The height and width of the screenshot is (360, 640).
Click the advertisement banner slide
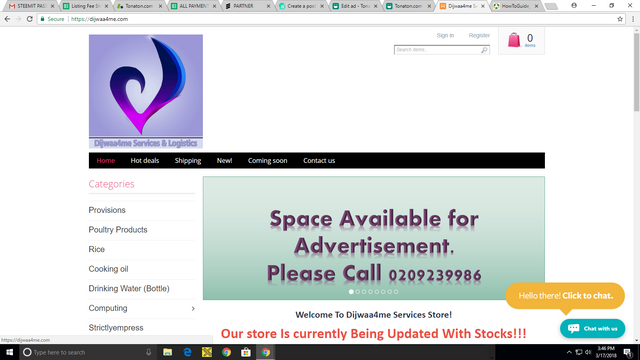373,238
